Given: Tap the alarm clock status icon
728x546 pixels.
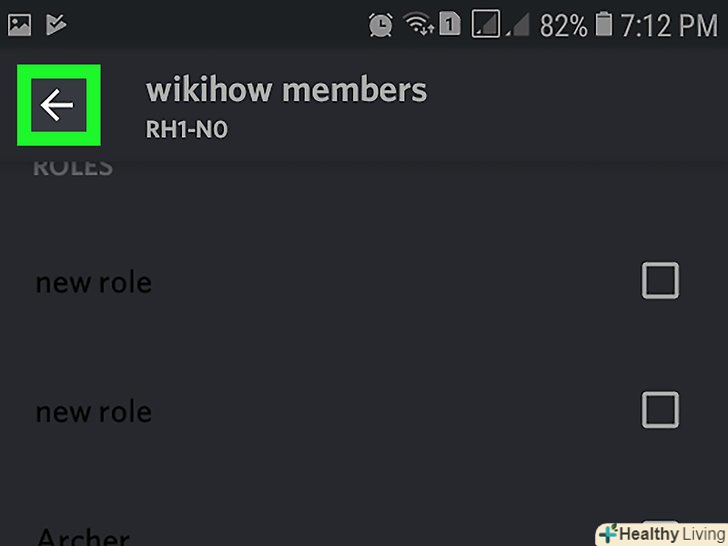Looking at the screenshot, I should tap(380, 25).
